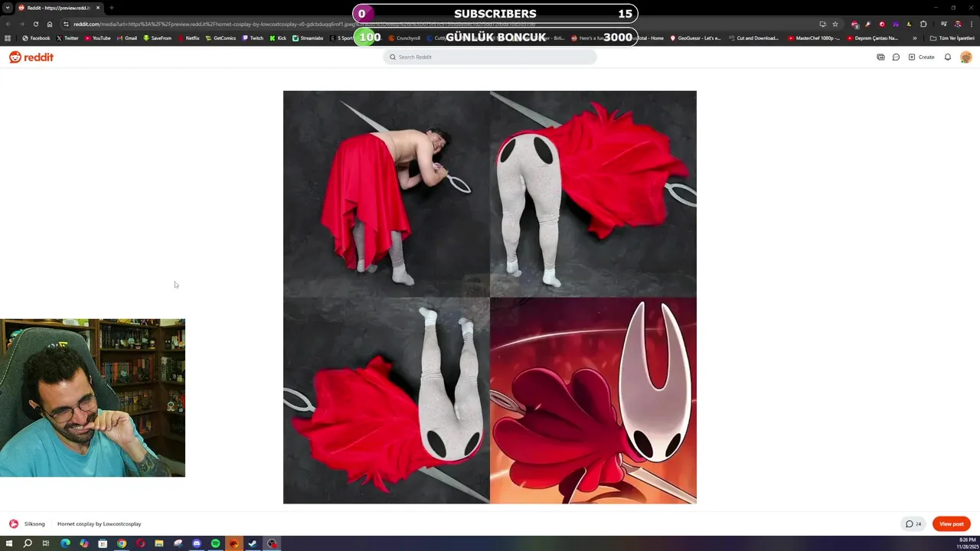The image size is (980, 551).
Task: Open the Gmail bookmark
Action: [x=127, y=38]
